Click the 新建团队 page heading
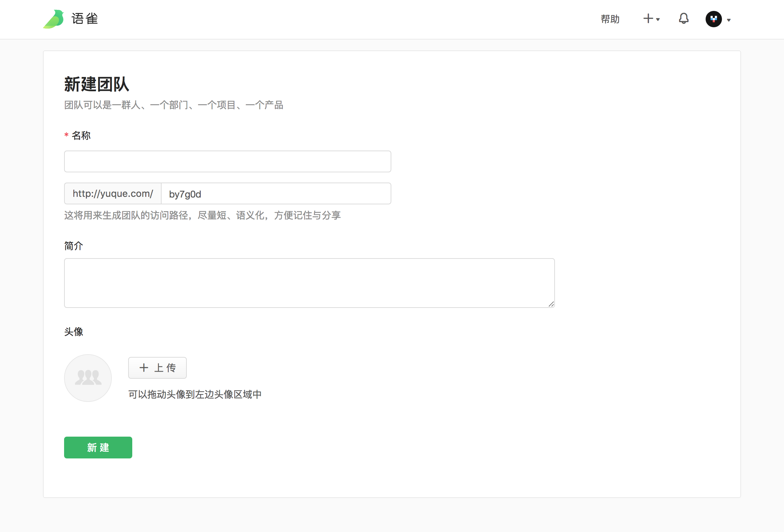The width and height of the screenshot is (784, 532). [96, 84]
